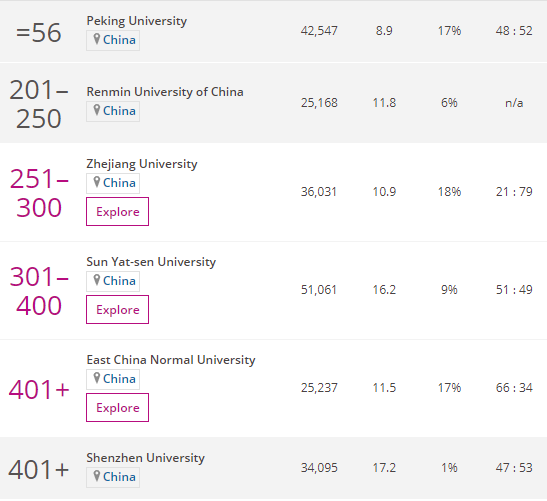
Task: Click the location pin under Shenzhen University
Action: pos(97,476)
